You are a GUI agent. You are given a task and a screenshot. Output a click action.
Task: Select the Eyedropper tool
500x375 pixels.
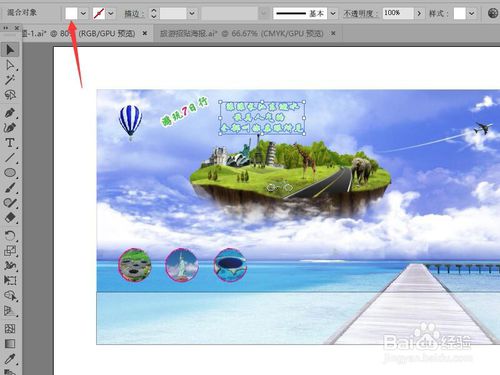10,359
